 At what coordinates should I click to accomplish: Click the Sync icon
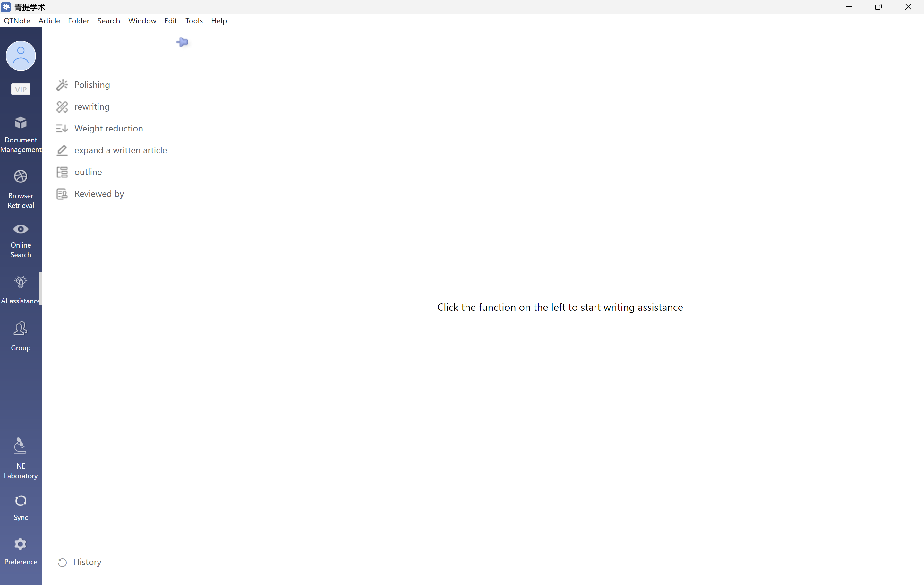point(21,501)
